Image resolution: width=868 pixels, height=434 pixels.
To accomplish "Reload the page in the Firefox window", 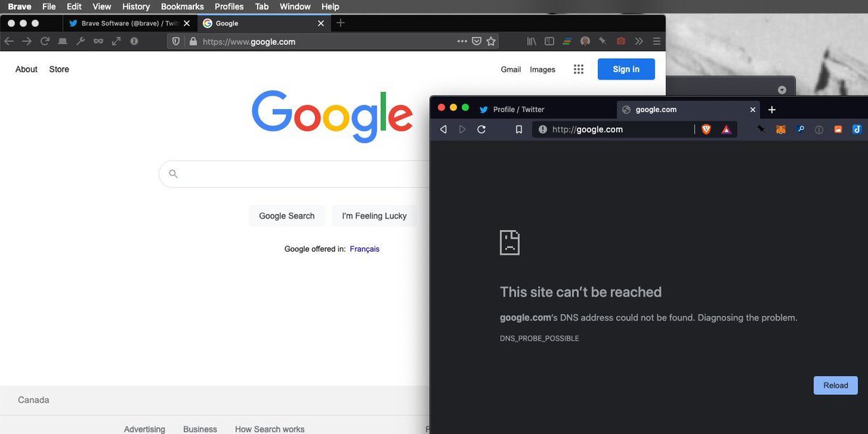I will (45, 41).
